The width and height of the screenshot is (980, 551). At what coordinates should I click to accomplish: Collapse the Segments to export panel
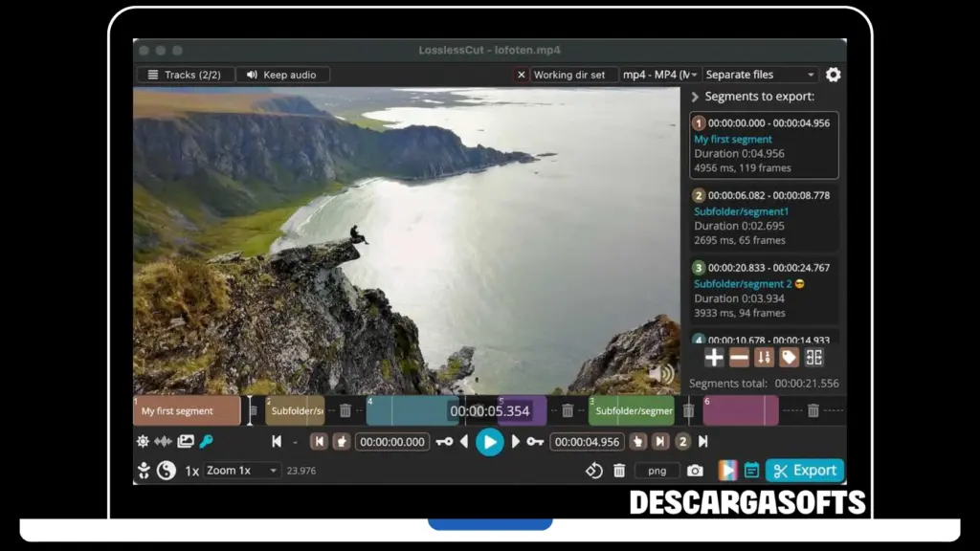click(696, 97)
